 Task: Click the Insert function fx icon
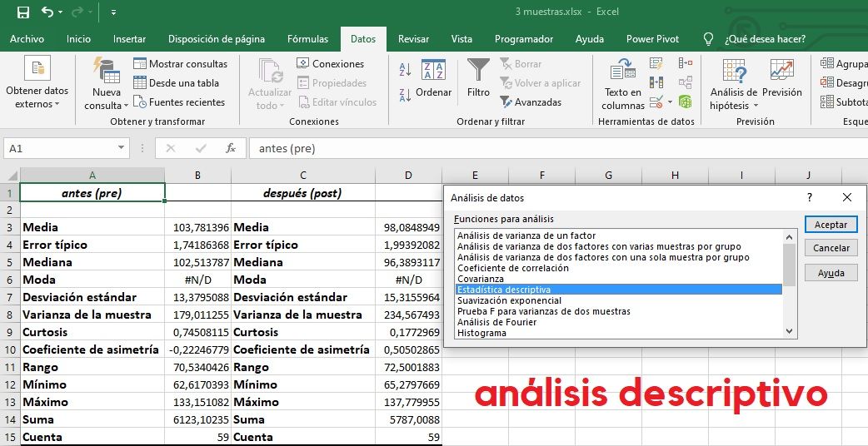point(231,148)
